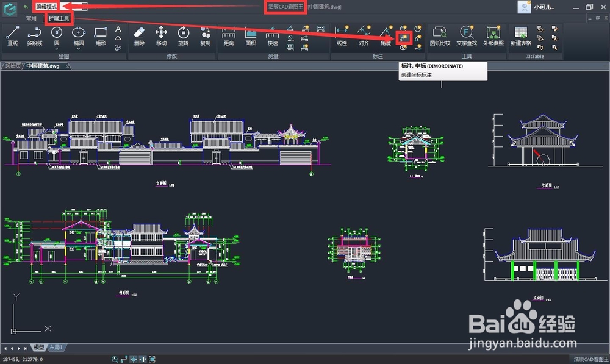The width and height of the screenshot is (610, 364).
Task: Click the 距离 distance measure tool
Action: coord(229,36)
